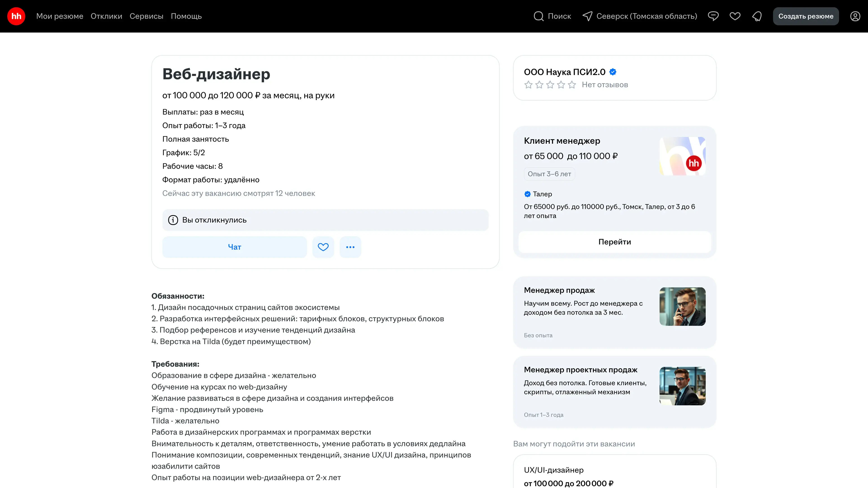This screenshot has width=868, height=488.
Task: Click the empty rating stars for the company
Action: pos(550,84)
